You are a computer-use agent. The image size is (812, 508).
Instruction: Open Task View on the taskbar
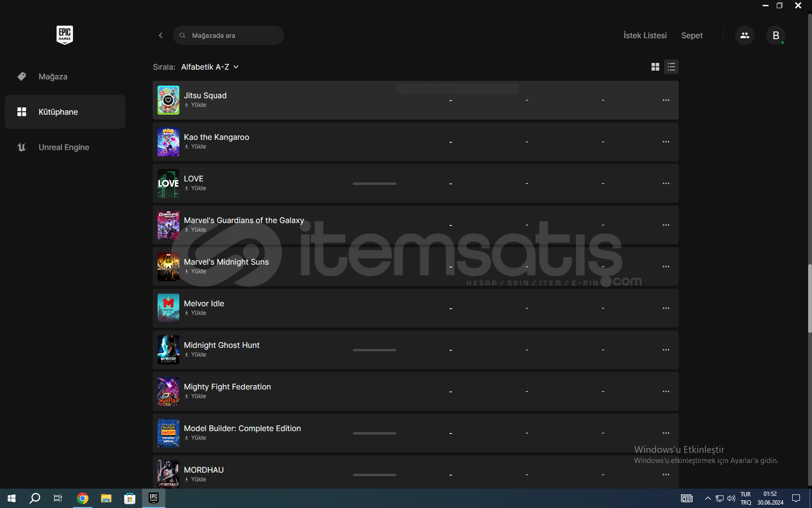[x=58, y=498]
